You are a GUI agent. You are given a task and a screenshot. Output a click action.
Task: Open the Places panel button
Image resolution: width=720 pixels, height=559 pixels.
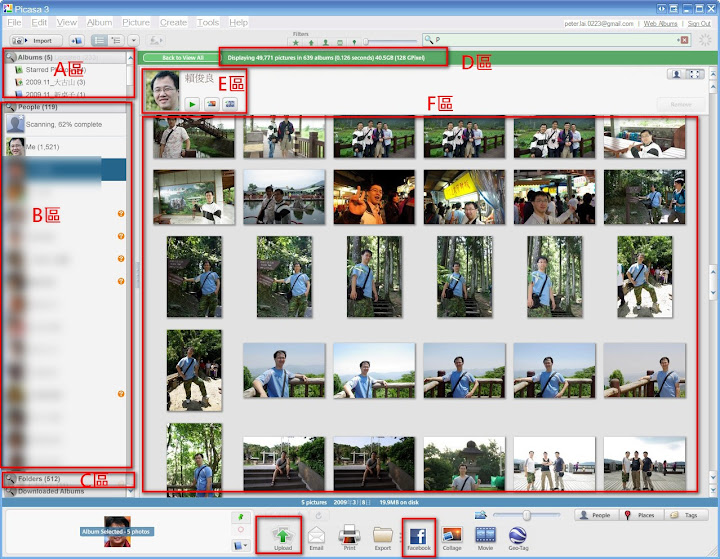coord(641,515)
